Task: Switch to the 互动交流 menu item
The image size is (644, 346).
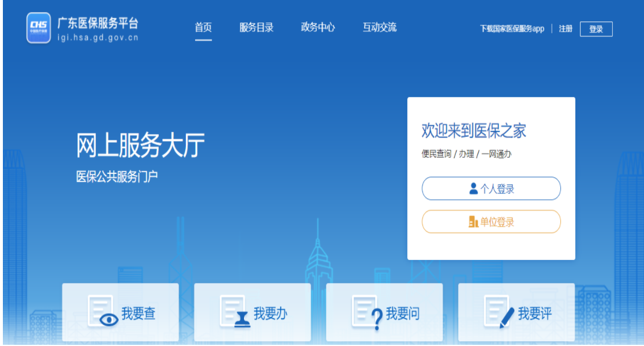Action: [379, 28]
